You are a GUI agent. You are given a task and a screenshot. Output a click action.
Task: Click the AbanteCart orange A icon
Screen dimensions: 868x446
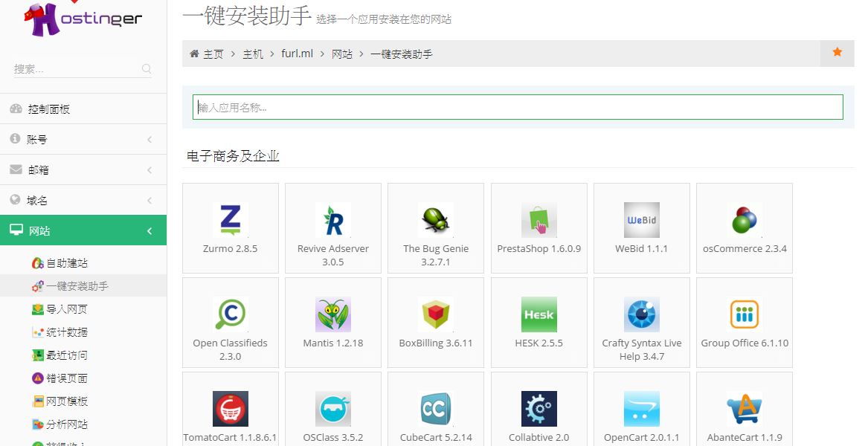click(745, 409)
